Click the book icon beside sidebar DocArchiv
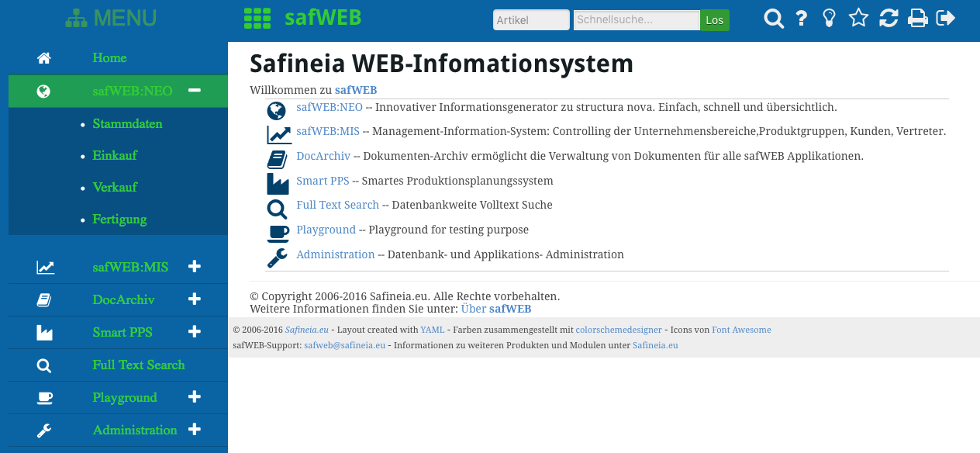 [44, 300]
